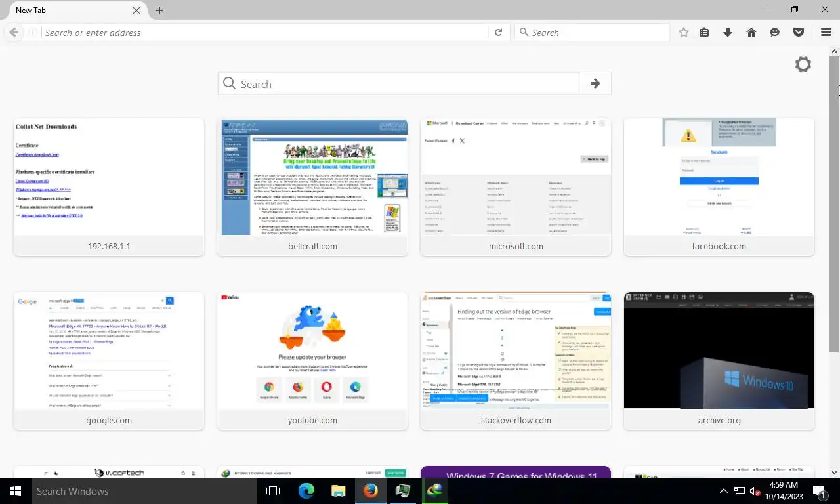The width and height of the screenshot is (840, 504).
Task: Open the Windows 7 Games tile
Action: click(x=516, y=472)
